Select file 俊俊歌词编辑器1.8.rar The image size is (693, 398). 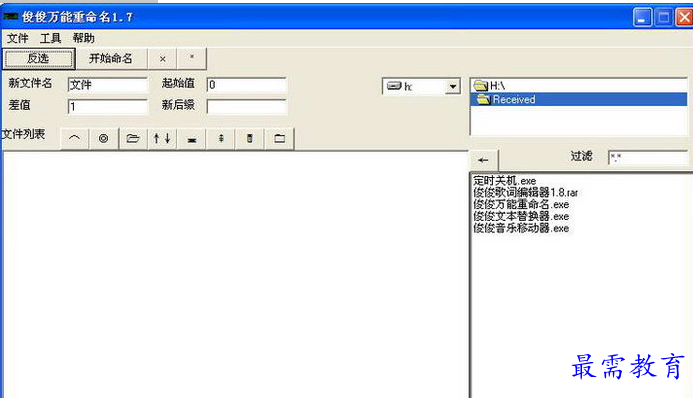coord(525,193)
